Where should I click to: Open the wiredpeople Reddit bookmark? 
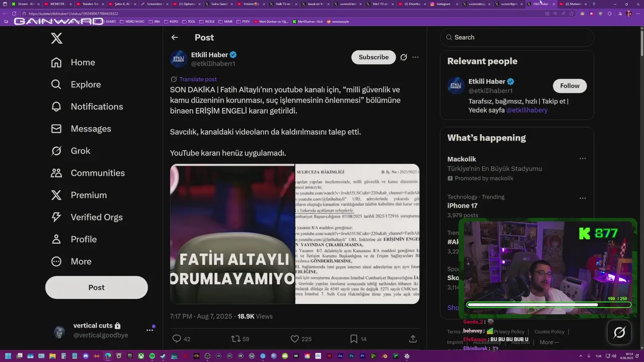tap(338, 22)
